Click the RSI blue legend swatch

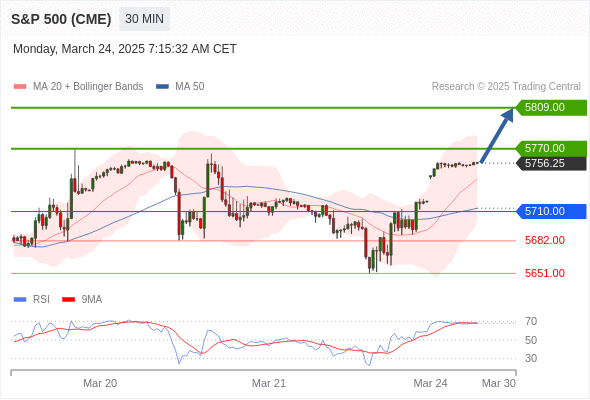20,300
